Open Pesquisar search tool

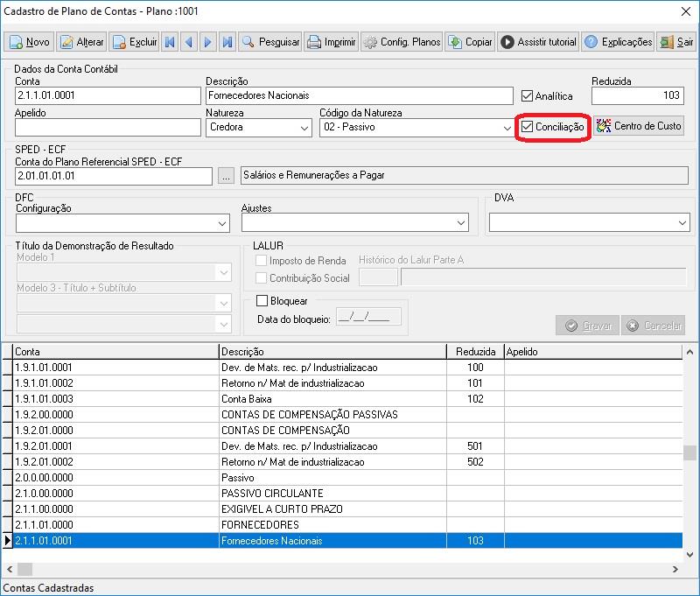coord(270,42)
